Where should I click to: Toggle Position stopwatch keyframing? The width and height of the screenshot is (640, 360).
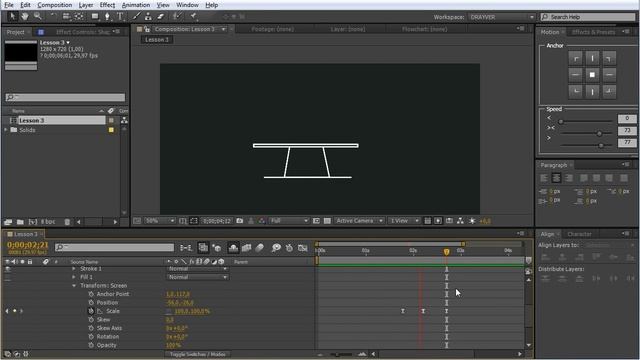91,302
